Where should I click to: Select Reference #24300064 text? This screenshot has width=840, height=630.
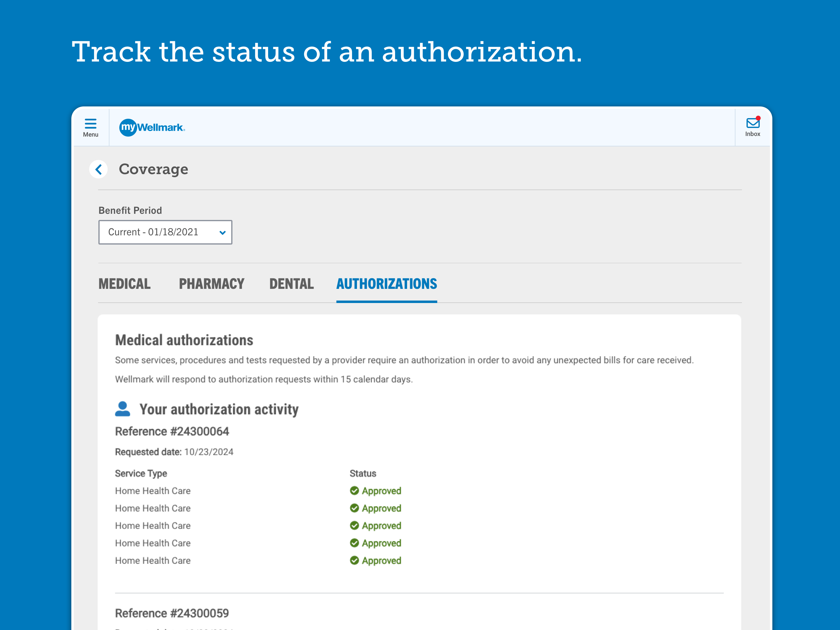172,431
